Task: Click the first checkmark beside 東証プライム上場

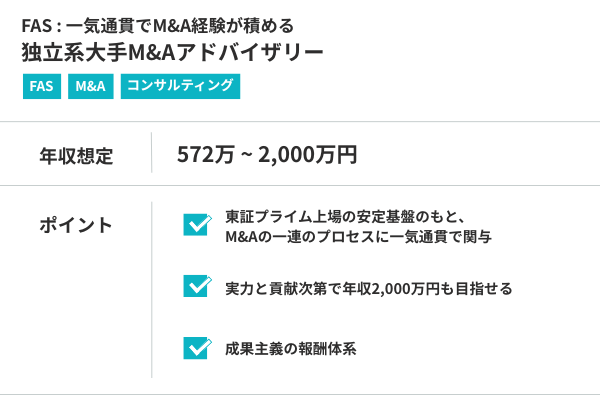Action: pos(196,224)
